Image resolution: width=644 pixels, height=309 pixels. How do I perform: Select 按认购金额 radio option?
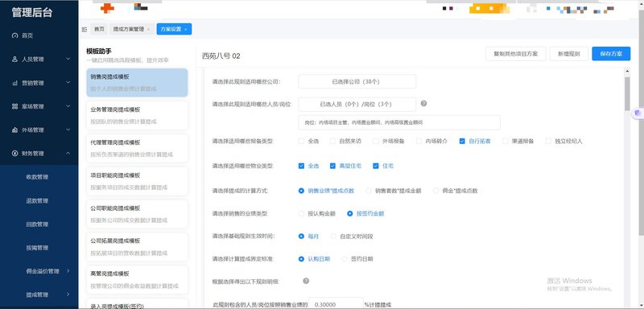[301, 213]
